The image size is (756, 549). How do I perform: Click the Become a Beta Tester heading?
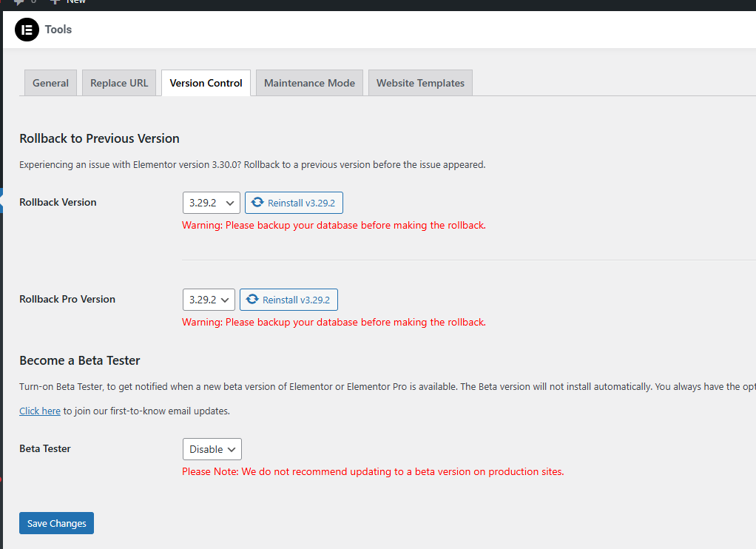(x=80, y=360)
